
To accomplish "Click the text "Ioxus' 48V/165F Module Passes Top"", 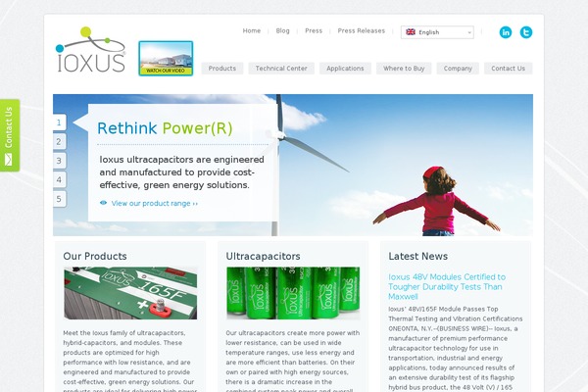I will point(443,309).
